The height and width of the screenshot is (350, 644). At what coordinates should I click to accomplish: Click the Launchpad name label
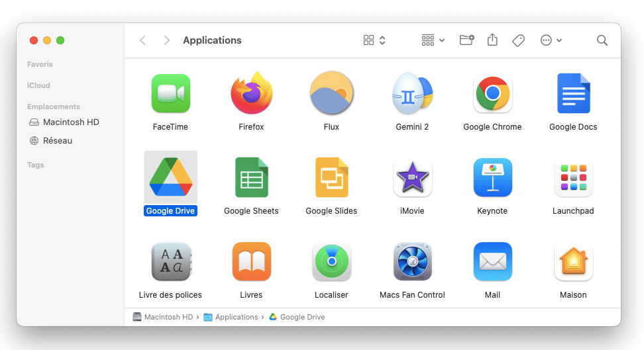(x=573, y=211)
